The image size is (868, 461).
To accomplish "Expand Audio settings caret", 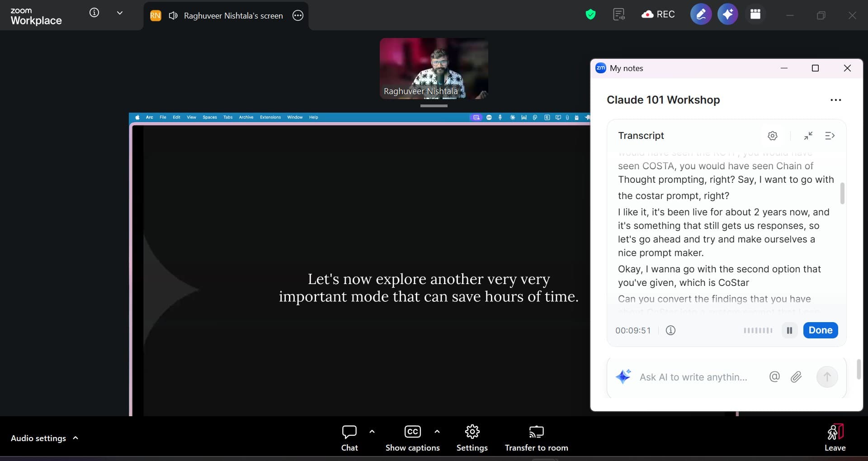I will [x=75, y=438].
